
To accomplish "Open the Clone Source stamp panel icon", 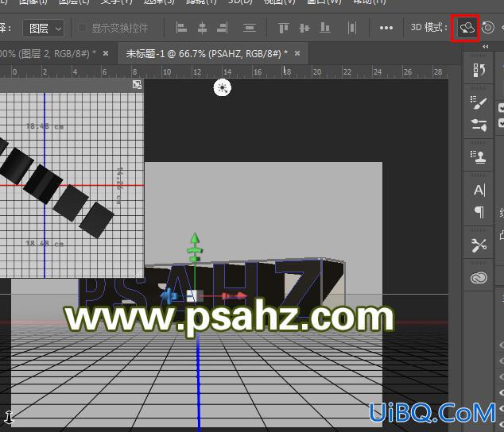I will click(479, 157).
